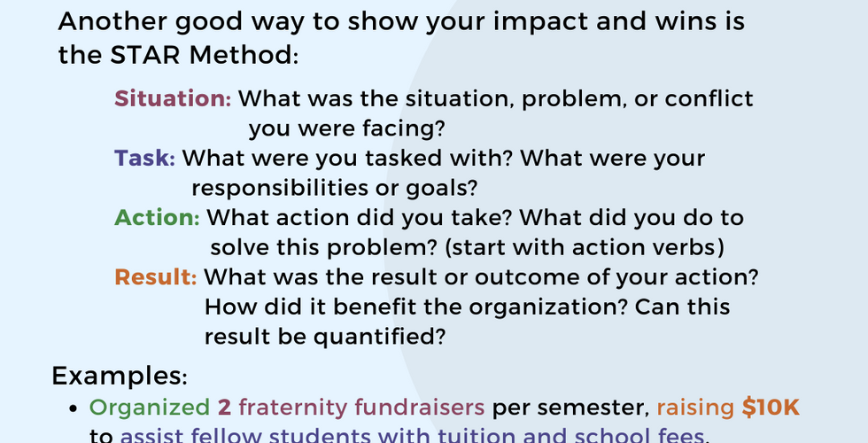Click the green word "Organized"
The image size is (868, 443).
coord(150,408)
